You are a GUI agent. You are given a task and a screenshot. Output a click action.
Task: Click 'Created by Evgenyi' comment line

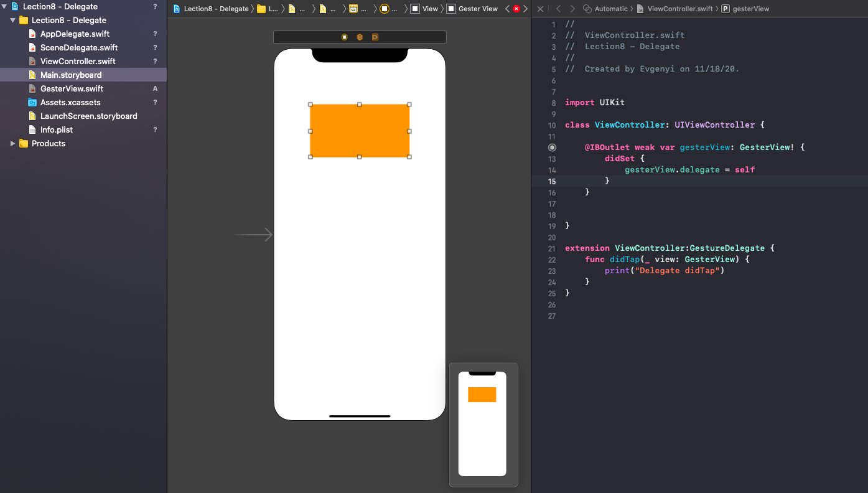tap(652, 68)
